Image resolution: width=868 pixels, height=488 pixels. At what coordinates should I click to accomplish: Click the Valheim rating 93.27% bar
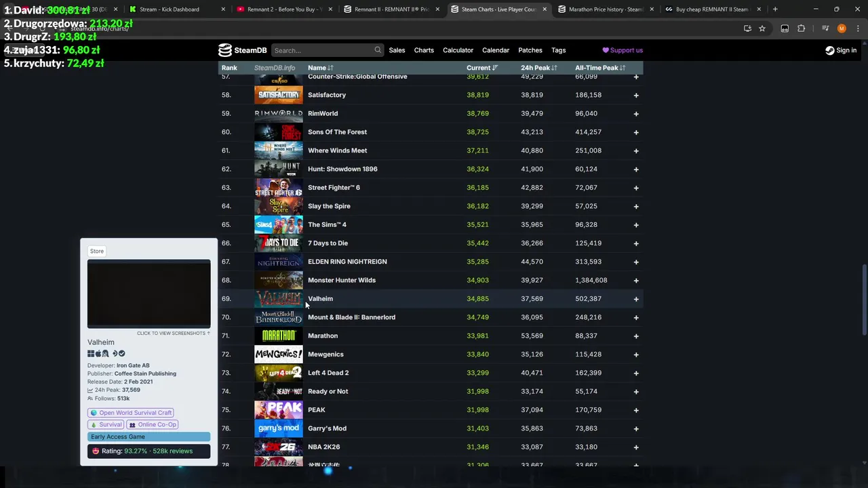coord(149,451)
